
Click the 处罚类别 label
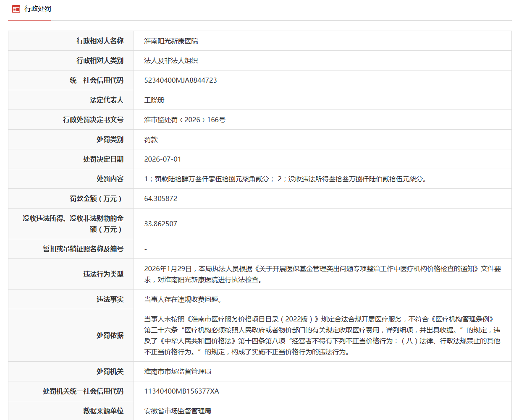[110, 139]
